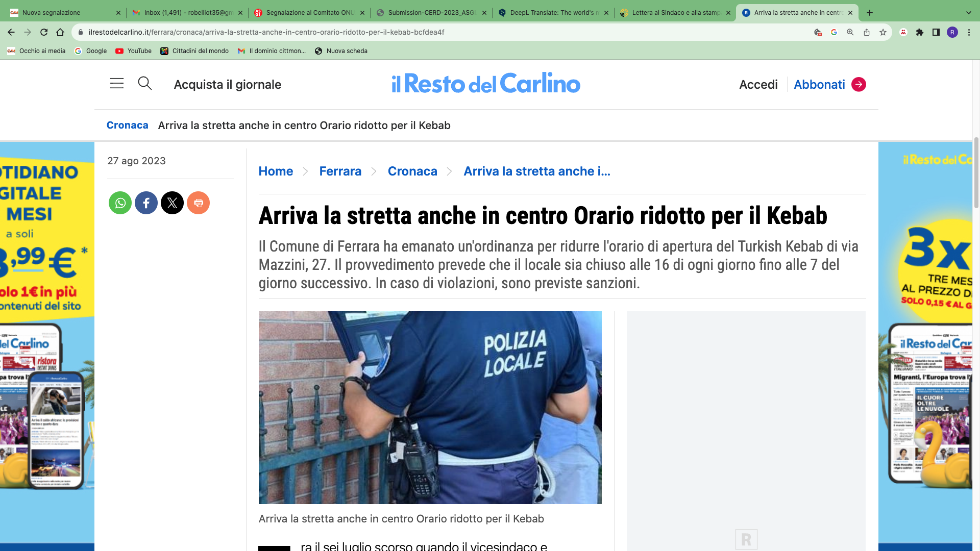Bookmark page with star icon
Screen dimensions: 980x551
point(883,32)
